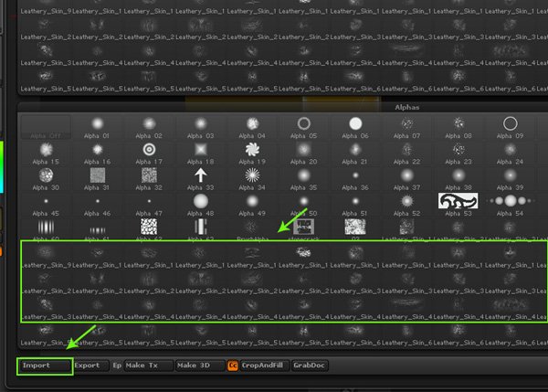Screen dimensions: 548x392
Task: Select the Alpha 01 soft dot
Action: (x=97, y=128)
